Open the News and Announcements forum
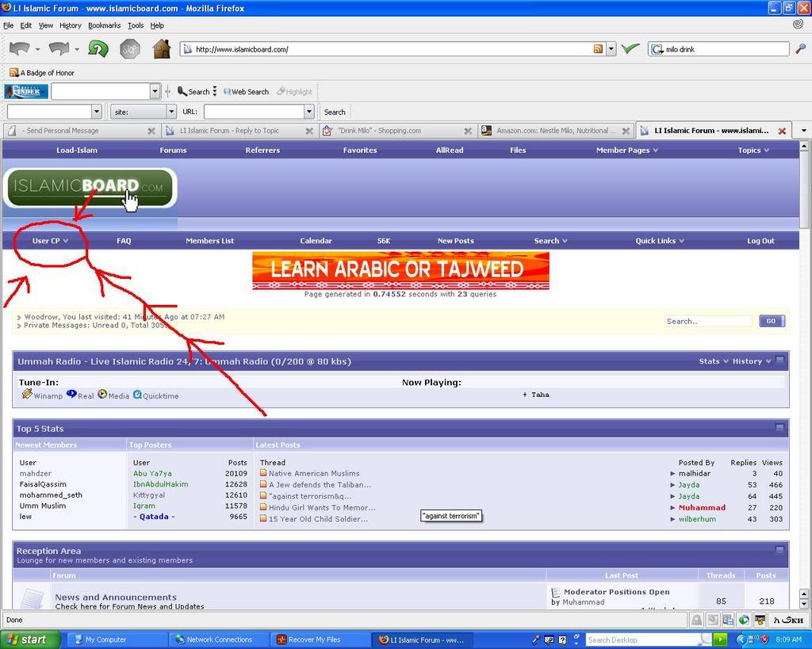 click(x=116, y=597)
